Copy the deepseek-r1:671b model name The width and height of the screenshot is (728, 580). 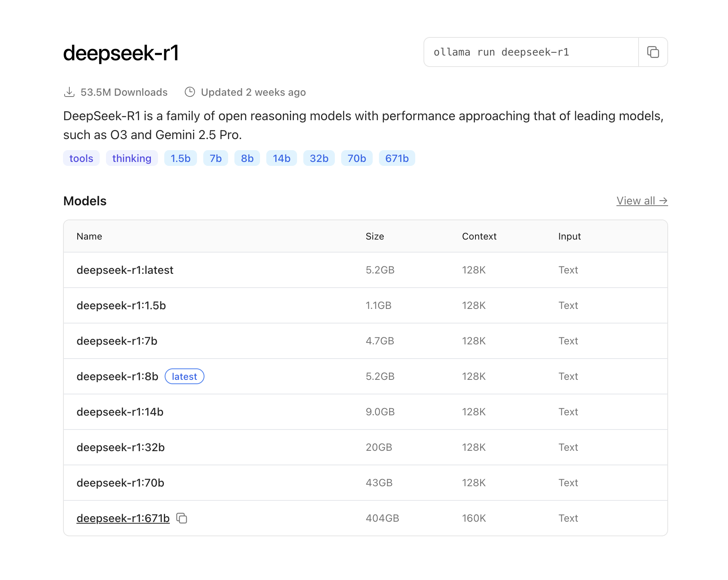(182, 518)
